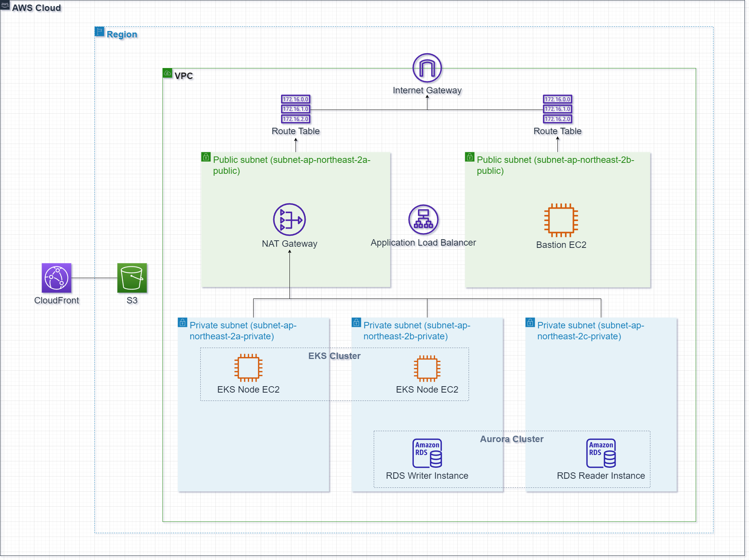The image size is (749, 560).
Task: Click the subnet-ap-northeast-2b-public subnet lock icon
Action: click(469, 157)
